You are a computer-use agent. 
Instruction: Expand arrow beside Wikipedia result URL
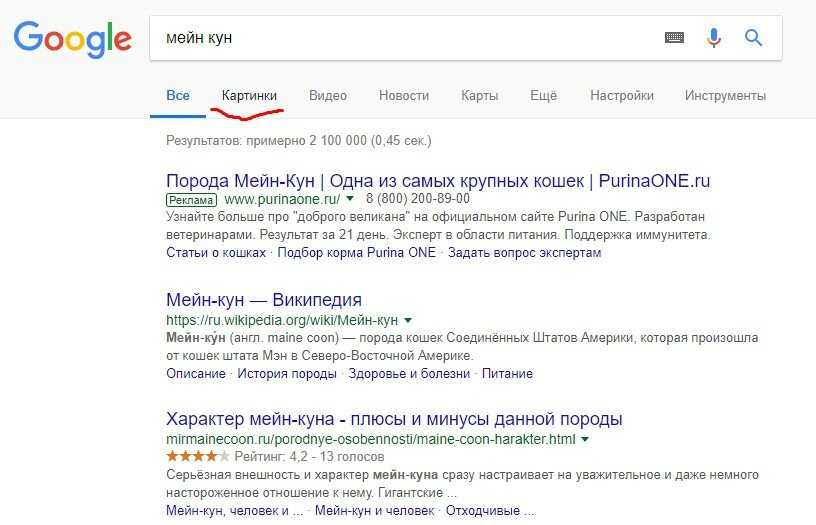click(408, 320)
